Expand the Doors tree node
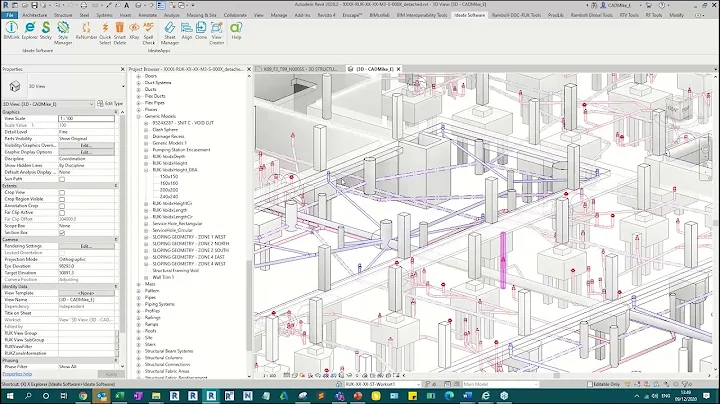Screen dimensions: 720x404 pyautogui.click(x=139, y=76)
